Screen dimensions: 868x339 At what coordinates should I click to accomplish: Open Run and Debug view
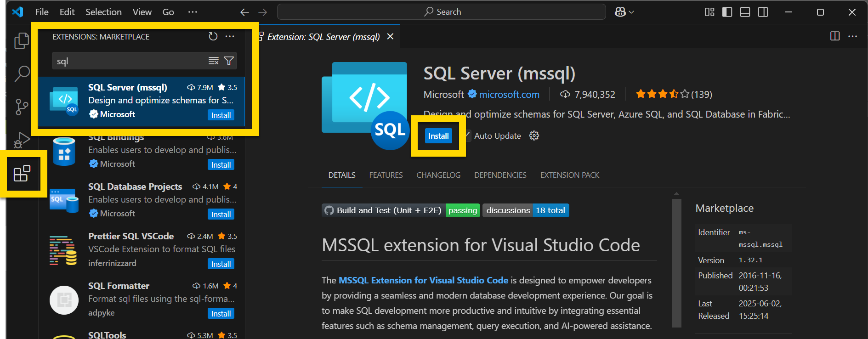point(22,140)
